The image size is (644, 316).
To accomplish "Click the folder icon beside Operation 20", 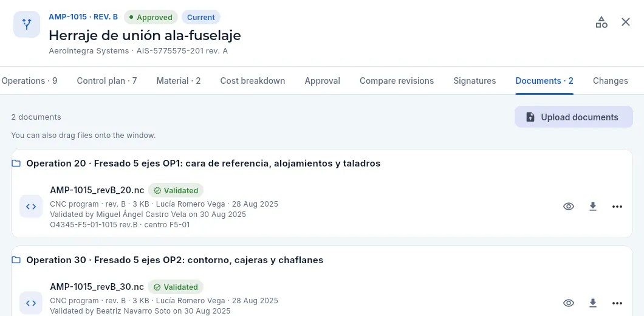I will (16, 163).
